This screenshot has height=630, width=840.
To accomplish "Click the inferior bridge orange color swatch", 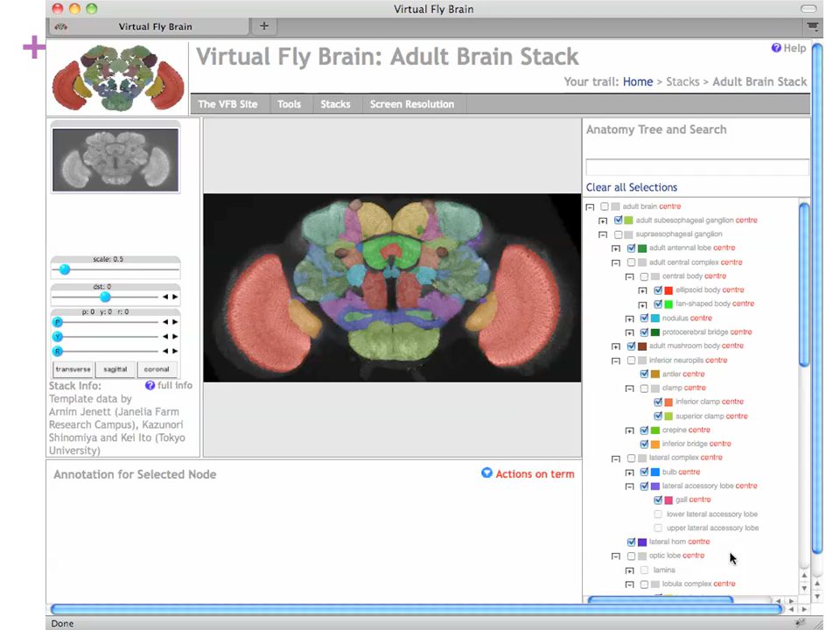I will tap(655, 444).
